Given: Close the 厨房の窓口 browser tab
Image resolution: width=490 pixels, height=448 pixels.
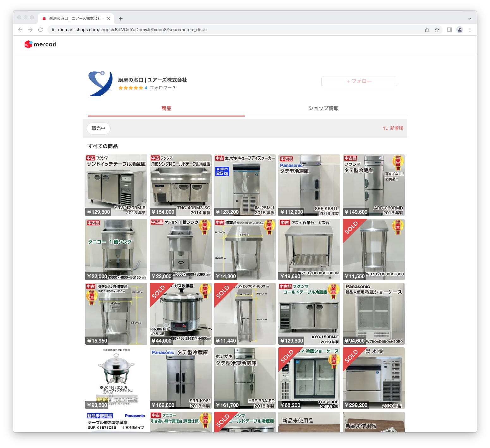Looking at the screenshot, I should point(109,19).
